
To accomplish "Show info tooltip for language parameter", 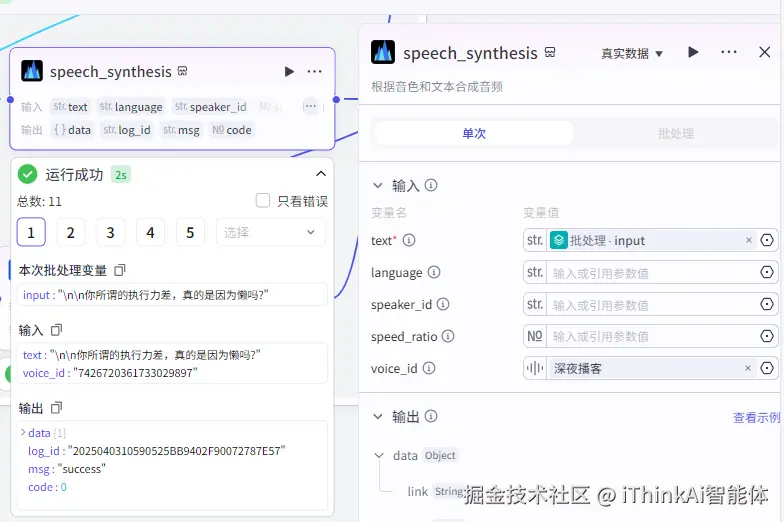I will 434,272.
